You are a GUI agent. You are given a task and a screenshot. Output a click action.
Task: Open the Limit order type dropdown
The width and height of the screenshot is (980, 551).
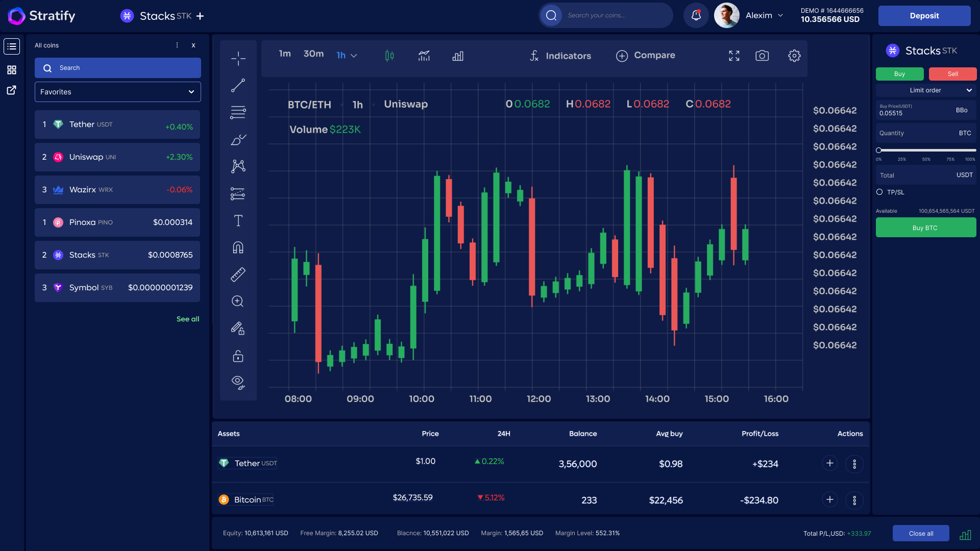[x=926, y=90]
